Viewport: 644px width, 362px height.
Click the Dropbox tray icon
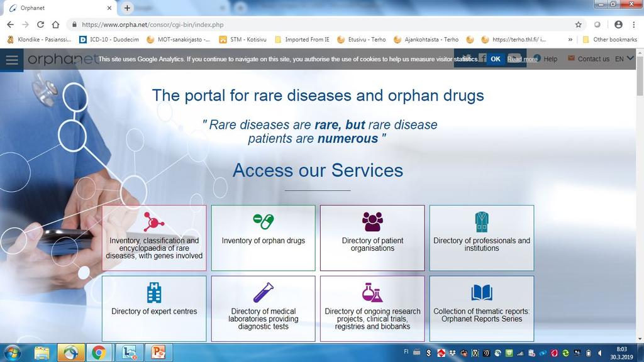pos(452,353)
